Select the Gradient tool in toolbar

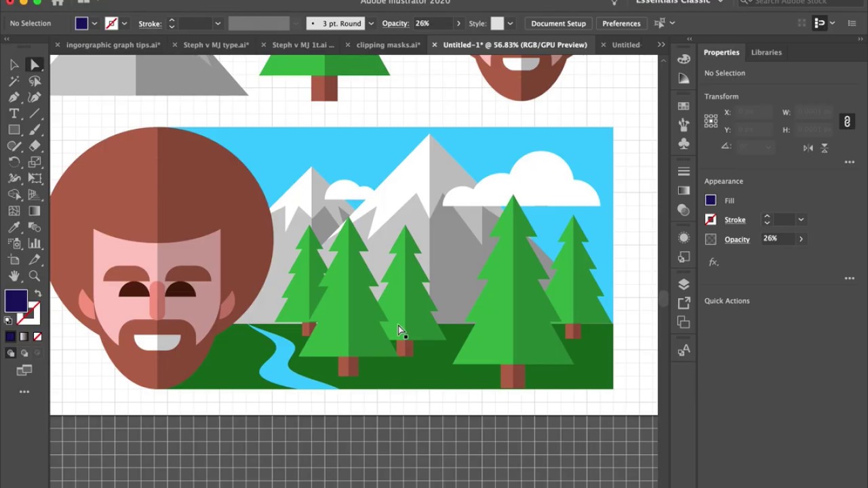(35, 211)
